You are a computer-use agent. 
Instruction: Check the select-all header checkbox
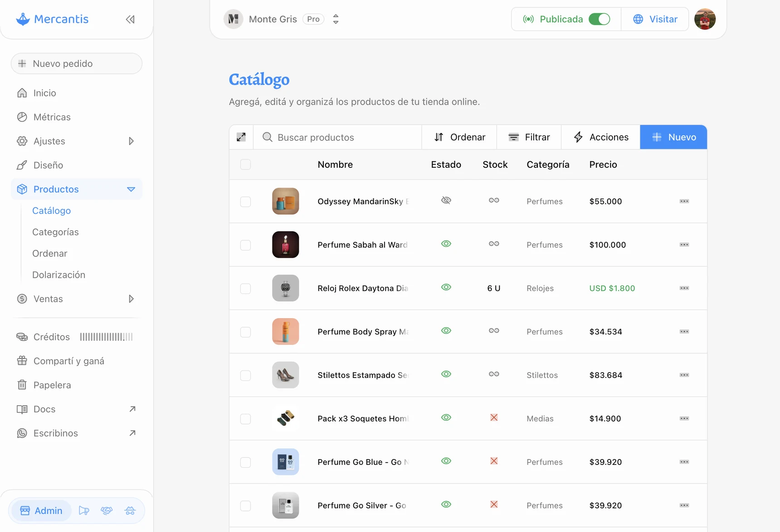(x=245, y=164)
